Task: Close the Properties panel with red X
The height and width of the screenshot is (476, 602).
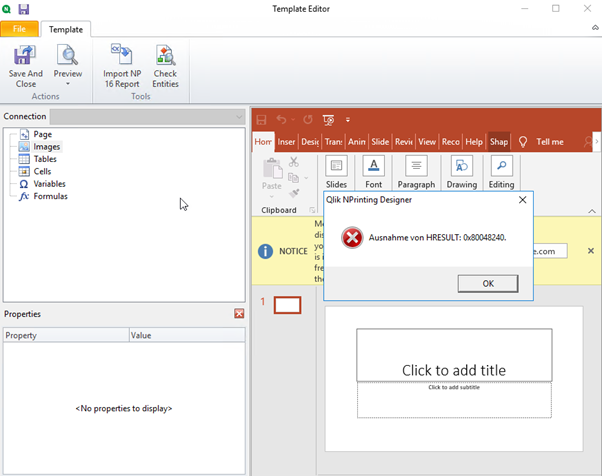Action: click(x=239, y=314)
